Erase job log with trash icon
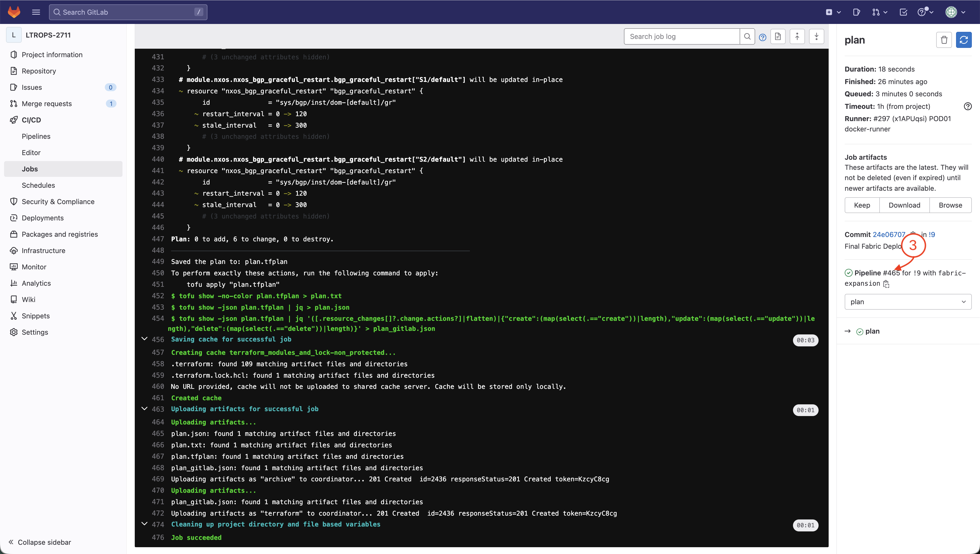This screenshot has height=554, width=980. tap(944, 40)
